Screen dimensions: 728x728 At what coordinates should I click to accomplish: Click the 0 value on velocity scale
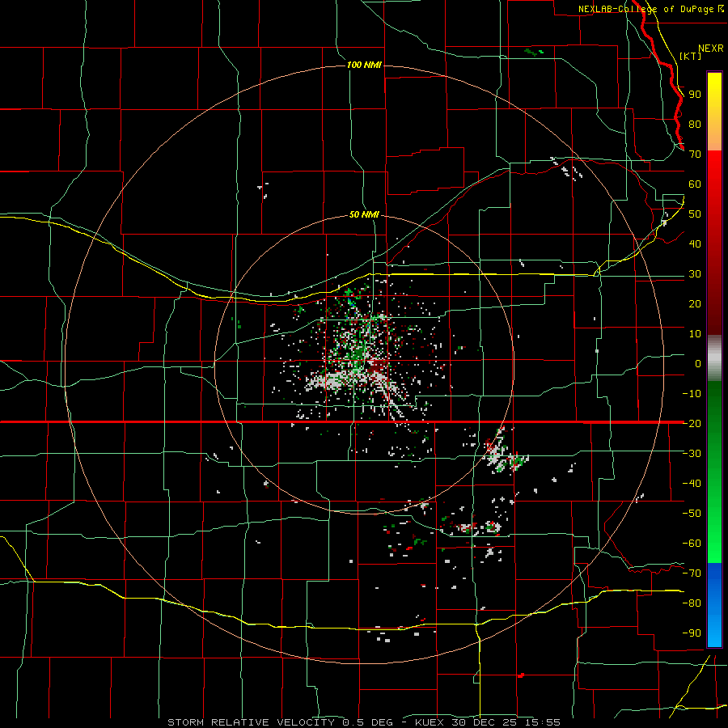click(698, 363)
